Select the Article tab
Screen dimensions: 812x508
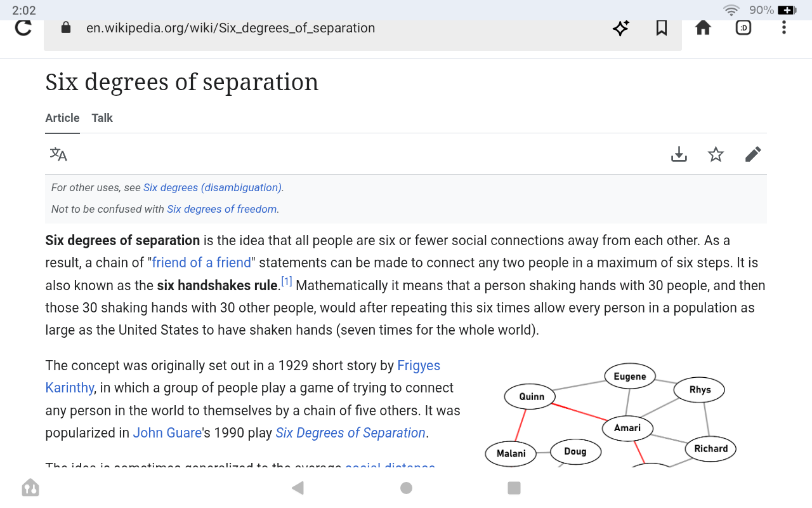(x=62, y=118)
